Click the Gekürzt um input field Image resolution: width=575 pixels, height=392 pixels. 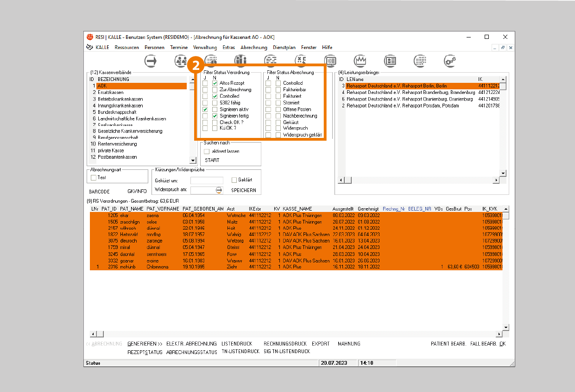click(x=207, y=180)
